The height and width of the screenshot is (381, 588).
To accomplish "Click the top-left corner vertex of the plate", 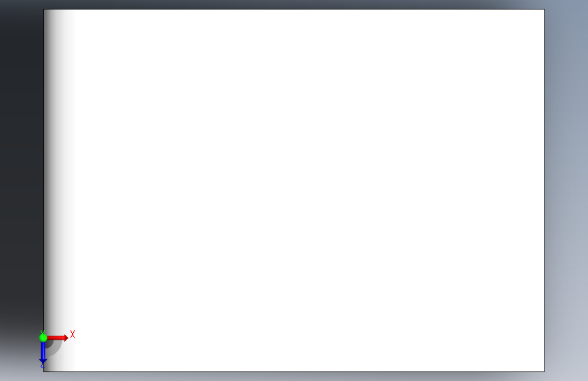I will 44,9.
